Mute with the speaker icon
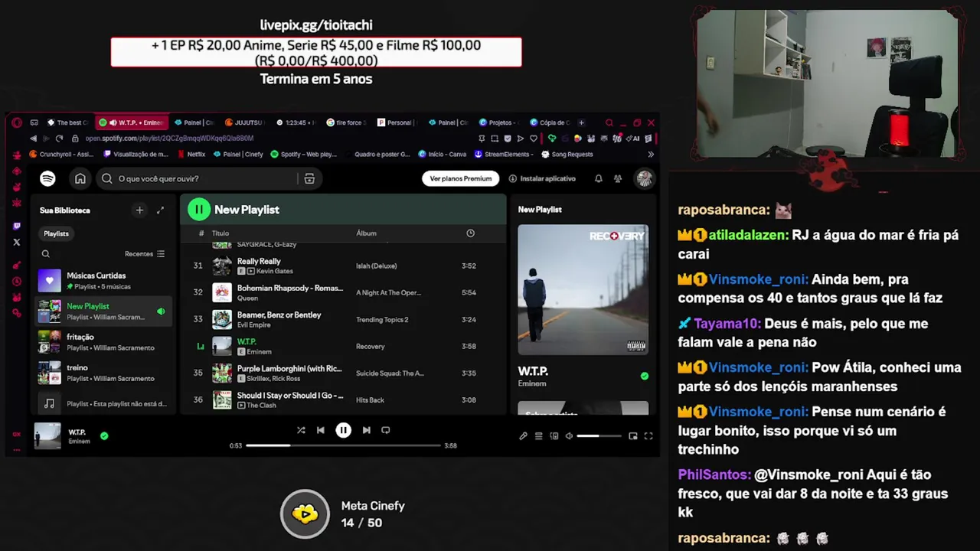 coord(569,436)
